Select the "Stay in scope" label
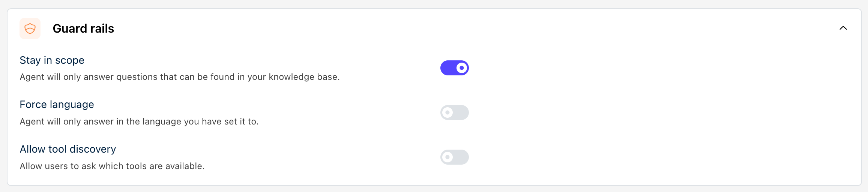868x192 pixels. click(x=52, y=60)
